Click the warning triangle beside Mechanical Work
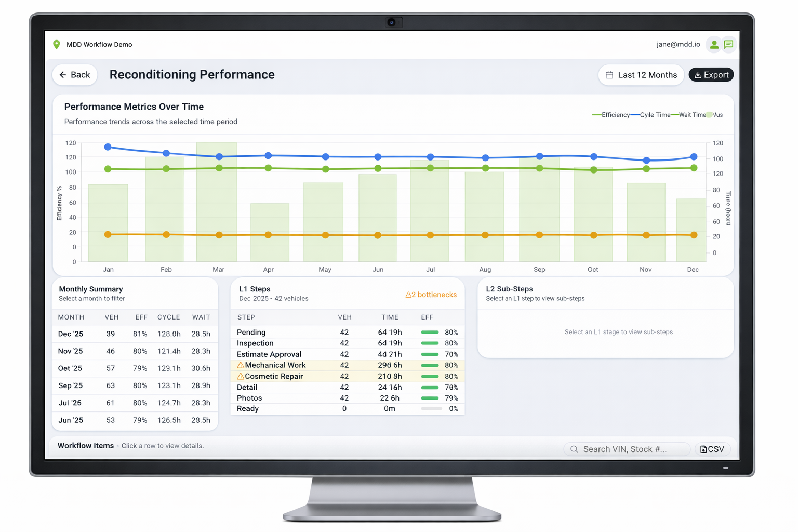This screenshot has height=532, width=798. pos(240,365)
